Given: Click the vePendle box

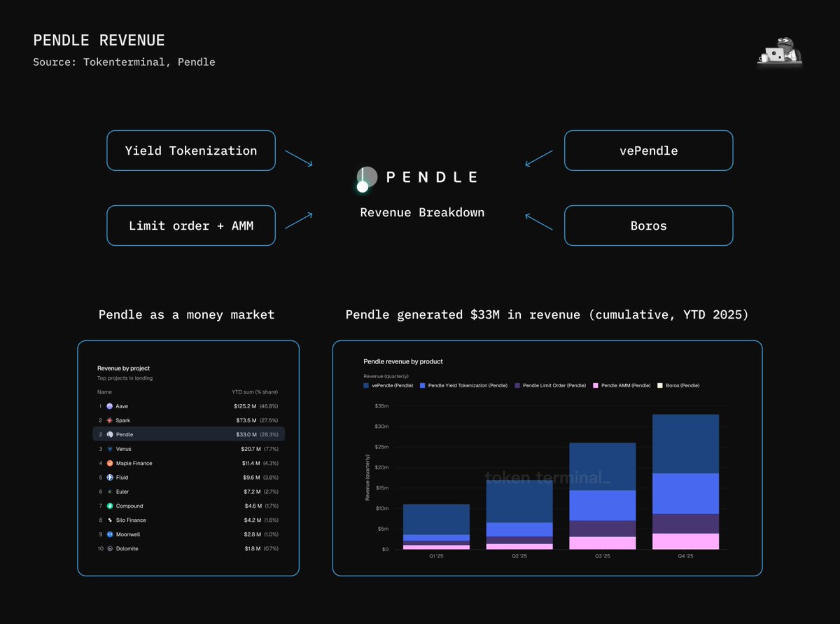Looking at the screenshot, I should (648, 151).
